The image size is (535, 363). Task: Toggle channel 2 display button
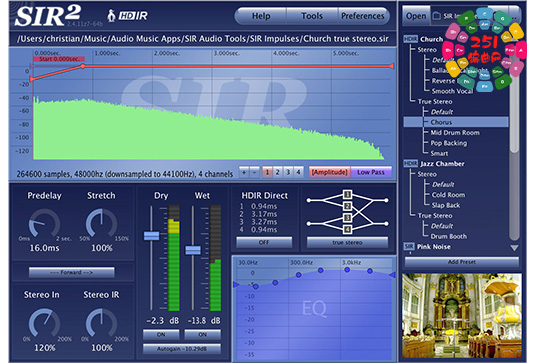pyautogui.click(x=277, y=172)
